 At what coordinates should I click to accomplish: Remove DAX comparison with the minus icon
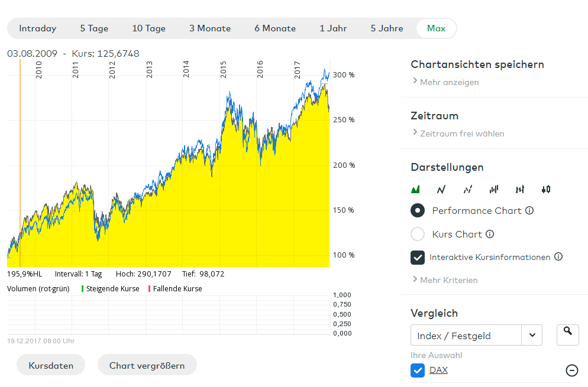click(572, 370)
